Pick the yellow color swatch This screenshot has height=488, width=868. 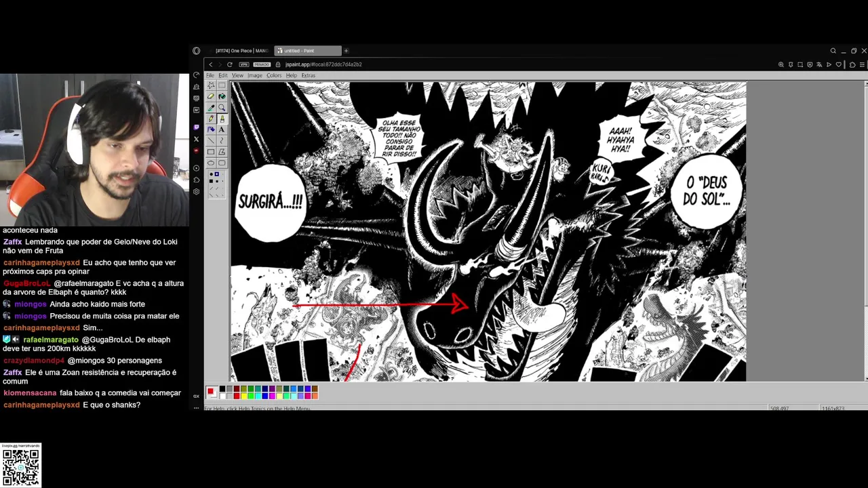(x=243, y=396)
